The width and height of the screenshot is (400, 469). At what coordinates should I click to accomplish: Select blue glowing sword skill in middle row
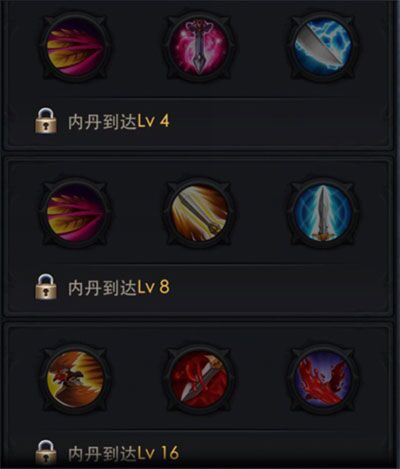click(x=324, y=213)
